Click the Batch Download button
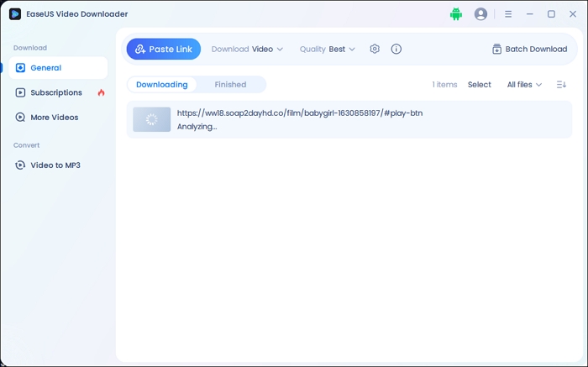 pos(529,49)
